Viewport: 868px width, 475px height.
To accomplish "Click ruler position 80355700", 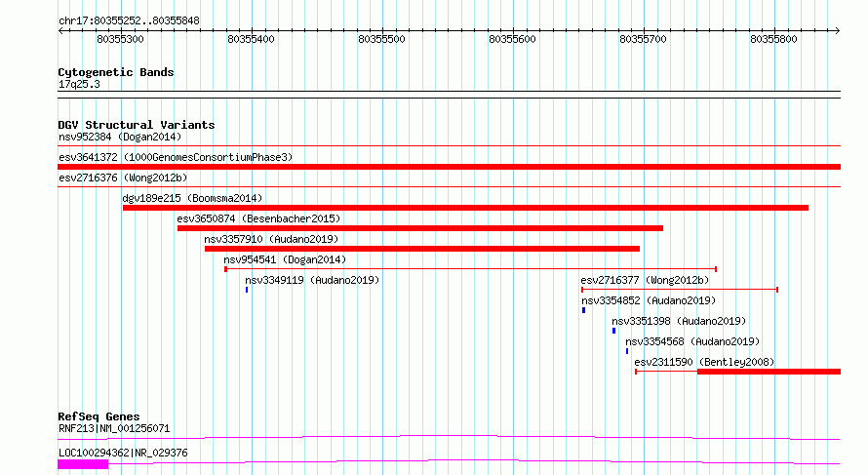I will [643, 39].
